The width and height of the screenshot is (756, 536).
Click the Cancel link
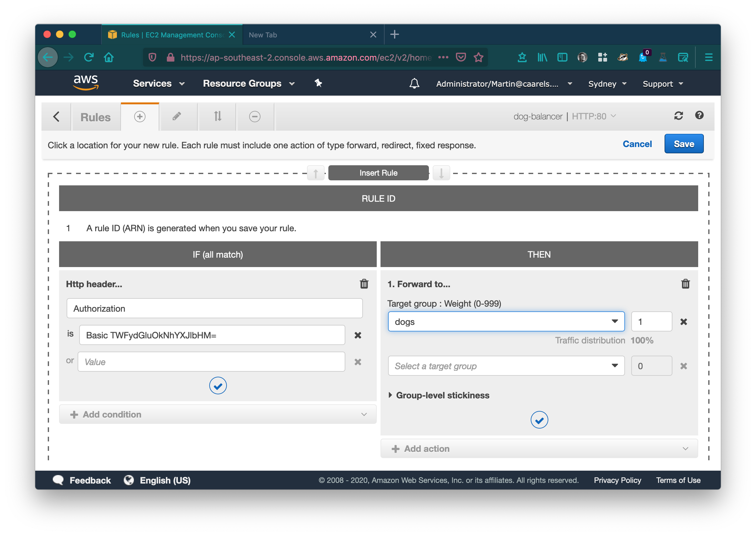pyautogui.click(x=637, y=144)
